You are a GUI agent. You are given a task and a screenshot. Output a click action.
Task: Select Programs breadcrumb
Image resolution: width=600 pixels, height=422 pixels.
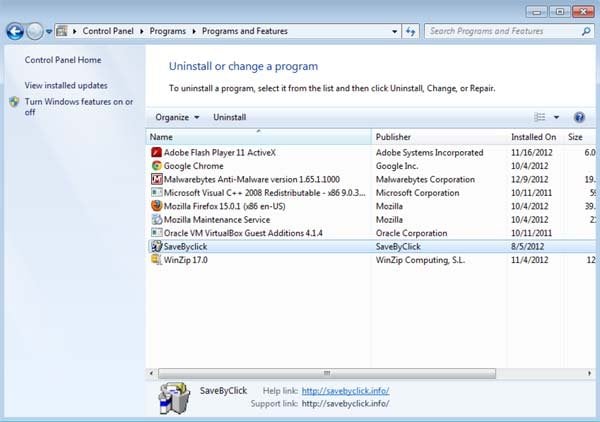168,31
